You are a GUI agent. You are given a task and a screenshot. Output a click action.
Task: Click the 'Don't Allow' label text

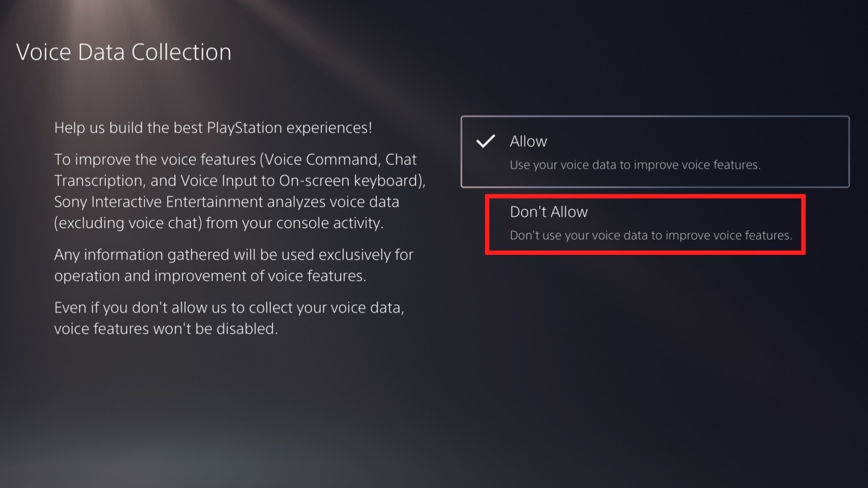pyautogui.click(x=548, y=212)
